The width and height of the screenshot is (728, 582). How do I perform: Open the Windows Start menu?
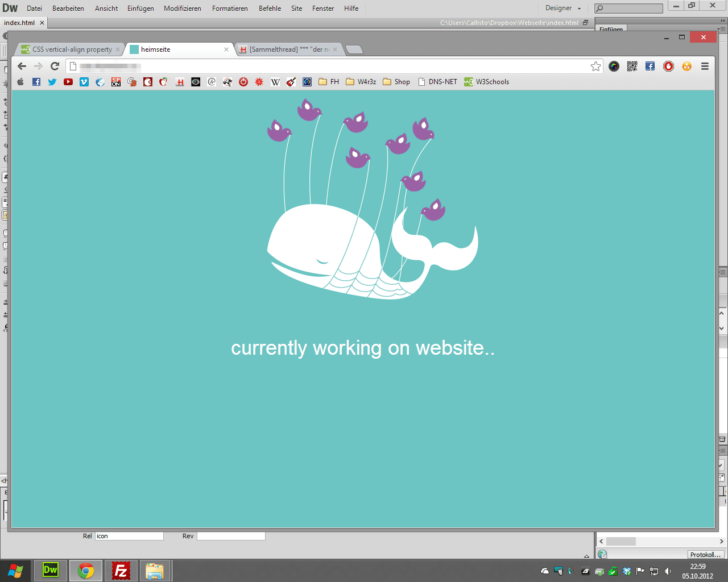[x=15, y=571]
